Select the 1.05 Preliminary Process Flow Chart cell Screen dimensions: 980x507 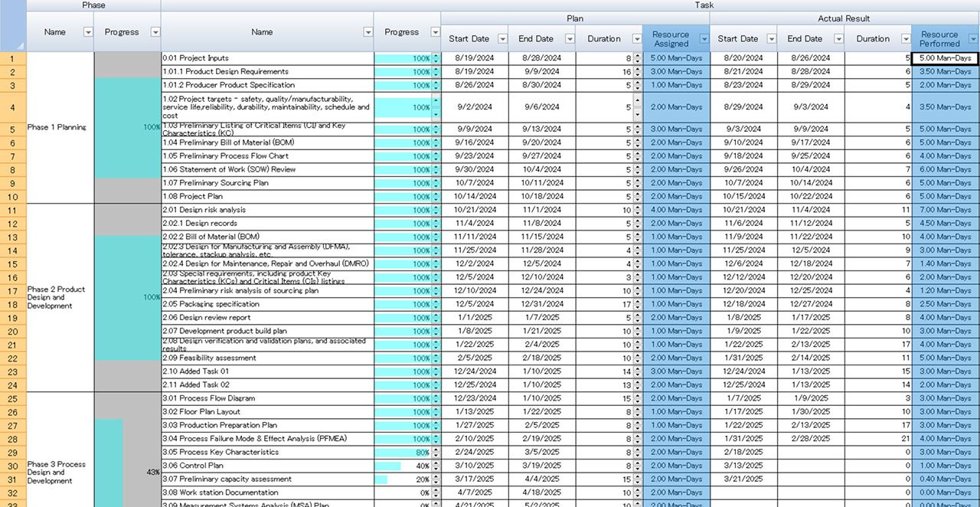[x=267, y=156]
